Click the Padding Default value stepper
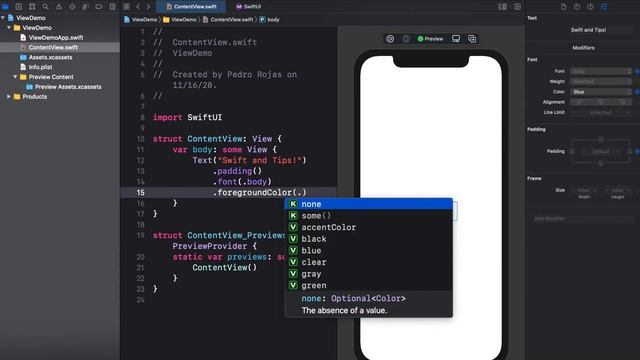This screenshot has height=360, width=640. [601, 151]
